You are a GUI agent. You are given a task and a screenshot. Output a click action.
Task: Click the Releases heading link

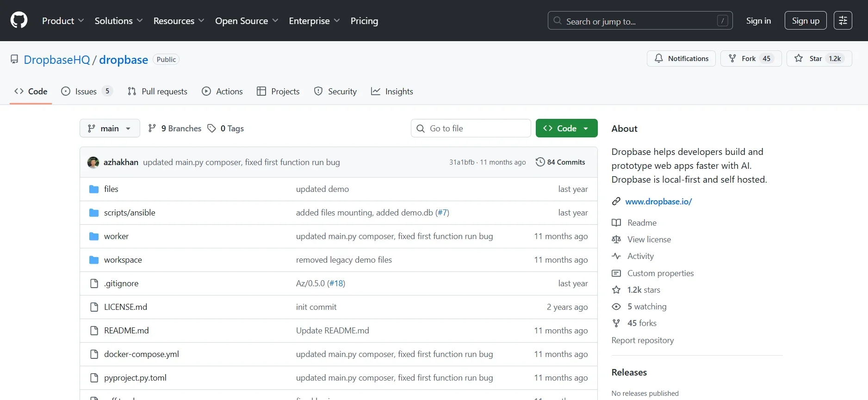coord(629,372)
